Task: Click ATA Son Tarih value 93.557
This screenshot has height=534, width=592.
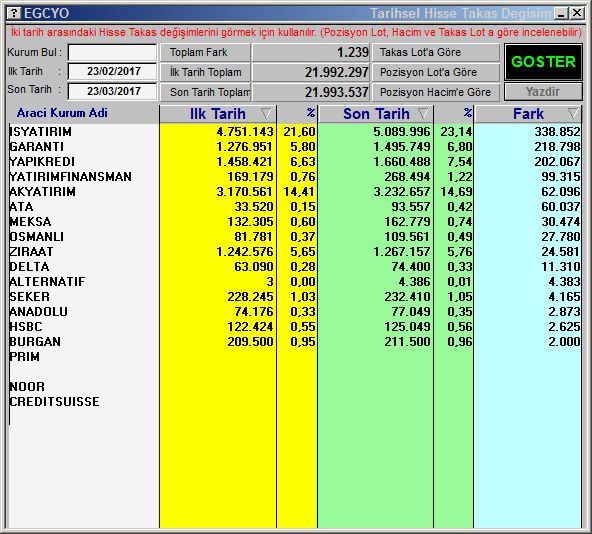Action: pos(411,207)
